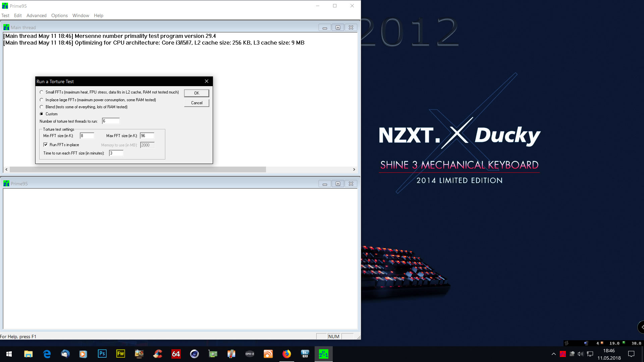
Task: Select the Small FFTs radio button
Action: coord(42,92)
